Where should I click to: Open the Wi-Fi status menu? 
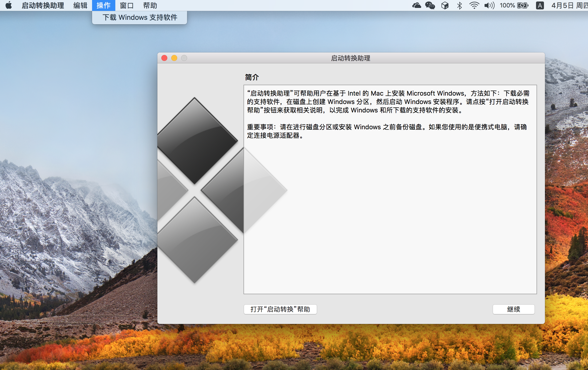point(474,5)
